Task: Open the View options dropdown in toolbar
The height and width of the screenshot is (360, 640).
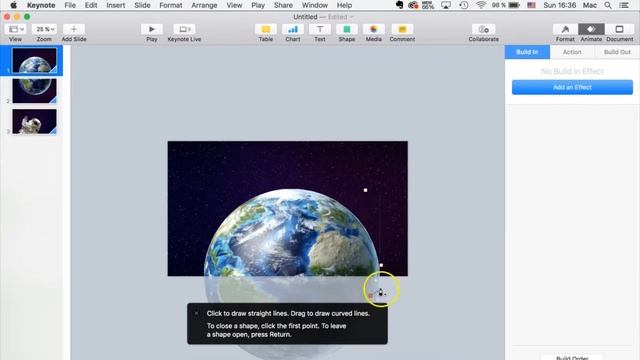Action: pos(16,29)
